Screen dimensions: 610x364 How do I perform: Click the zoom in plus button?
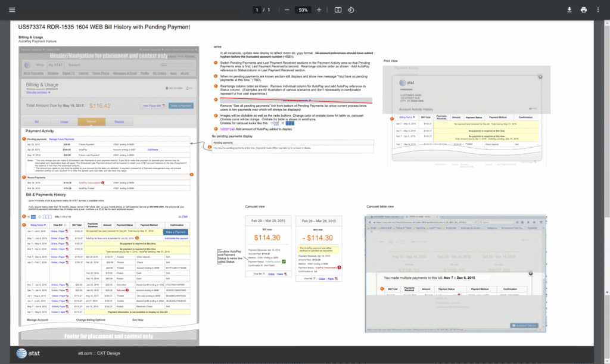click(319, 10)
